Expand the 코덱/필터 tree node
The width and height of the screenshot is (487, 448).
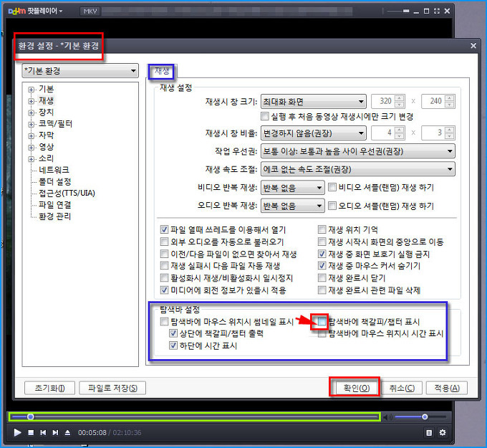[31, 124]
